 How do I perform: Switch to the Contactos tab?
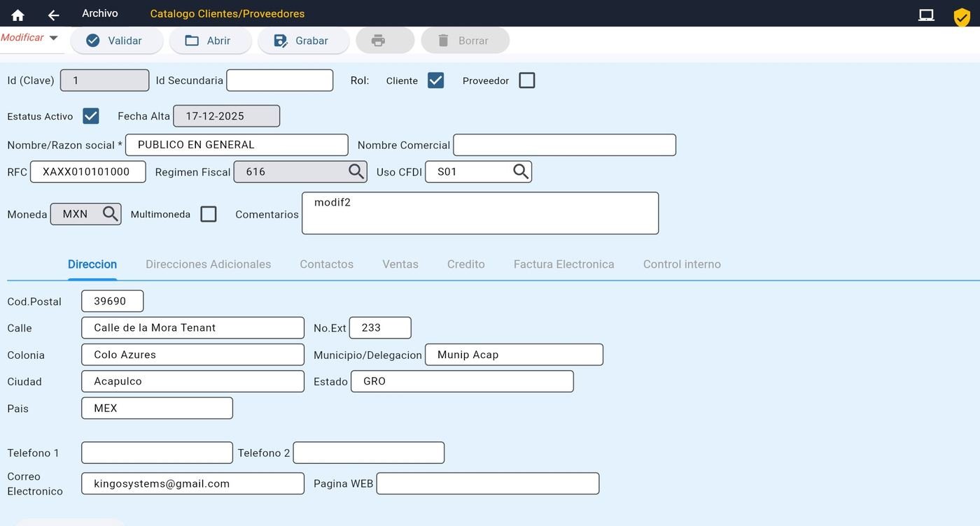[327, 264]
